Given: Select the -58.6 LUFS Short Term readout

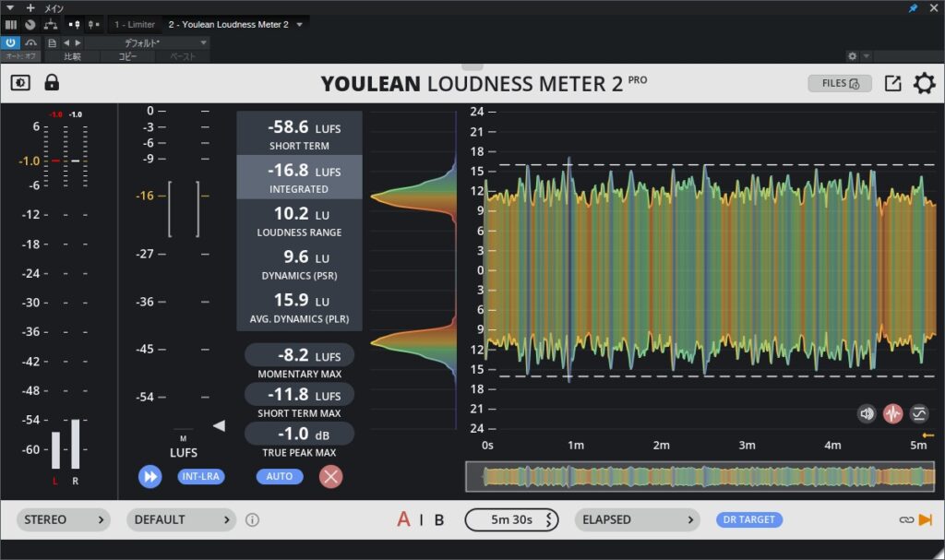Looking at the screenshot, I should coord(300,133).
